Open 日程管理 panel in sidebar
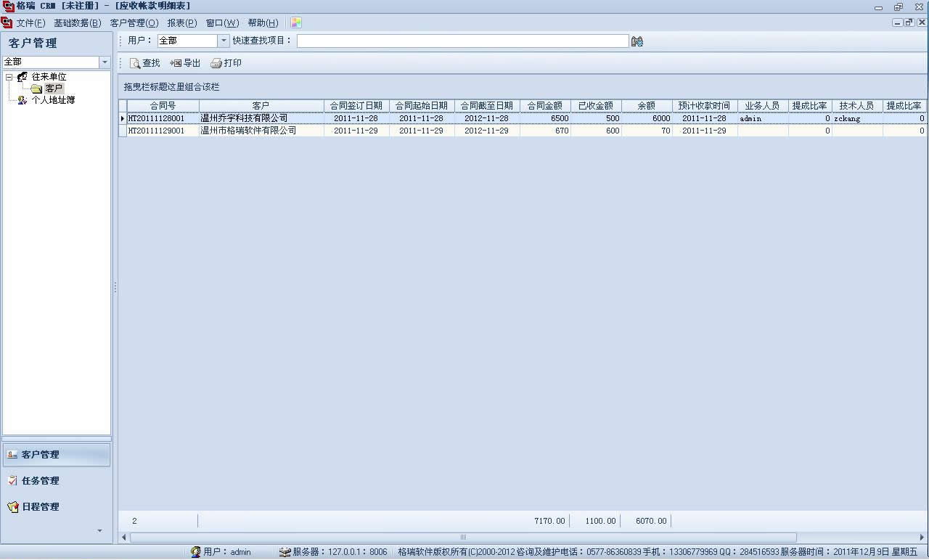 pos(40,507)
